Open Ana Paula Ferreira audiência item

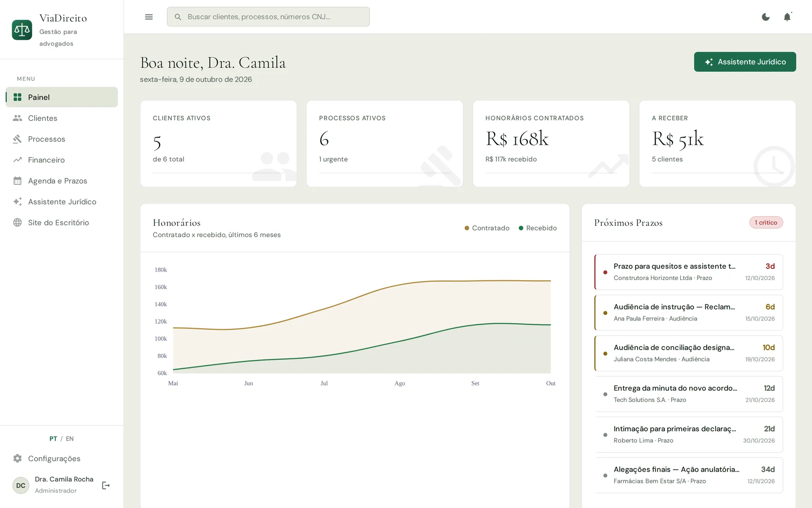688,313
